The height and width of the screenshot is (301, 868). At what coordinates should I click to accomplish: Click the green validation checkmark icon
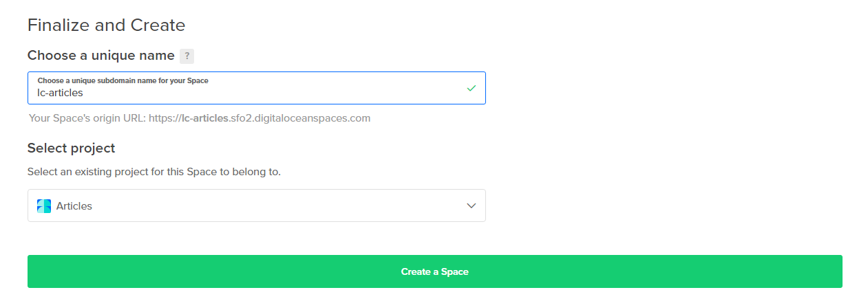472,88
